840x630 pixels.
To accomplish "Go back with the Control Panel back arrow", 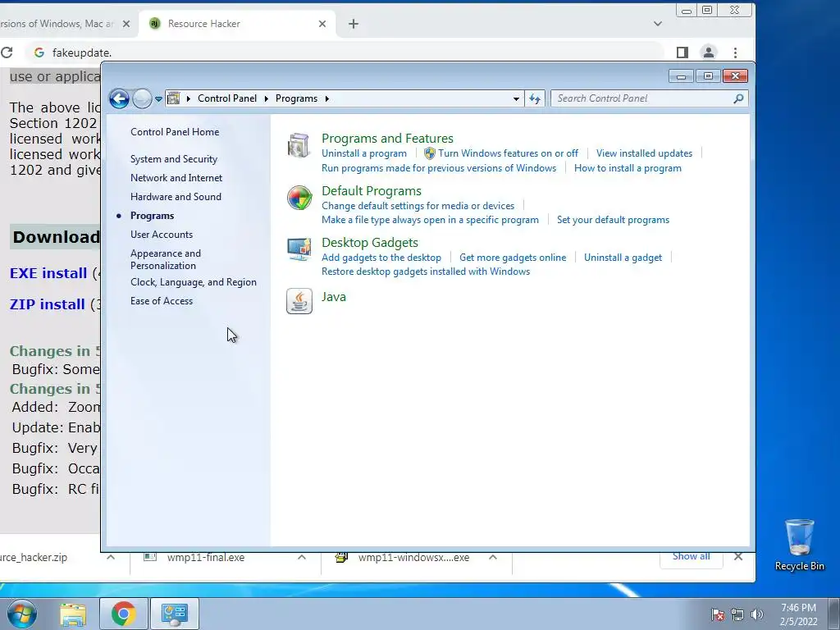I will 119,98.
